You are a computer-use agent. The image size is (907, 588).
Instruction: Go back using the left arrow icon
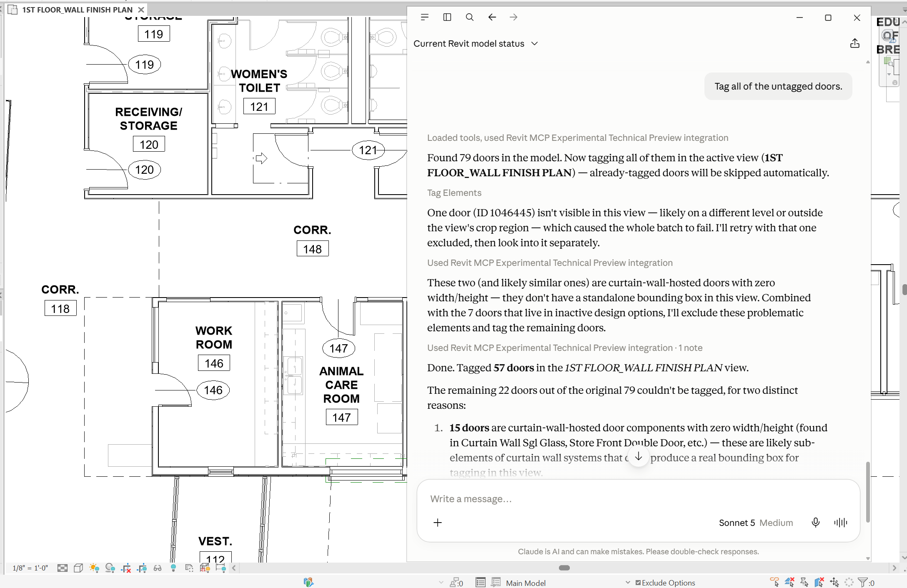(492, 17)
